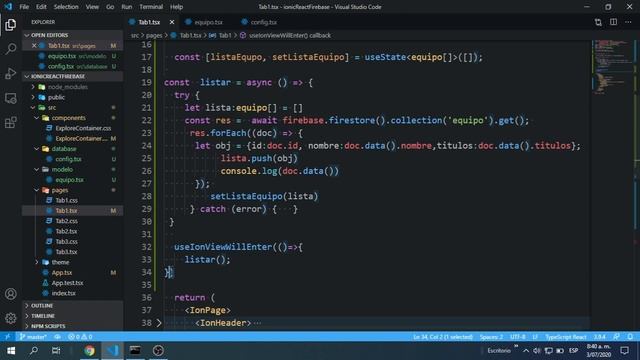Open Google Chrome from the taskbar
Viewport: 640px width, 360px height.
click(x=89, y=351)
